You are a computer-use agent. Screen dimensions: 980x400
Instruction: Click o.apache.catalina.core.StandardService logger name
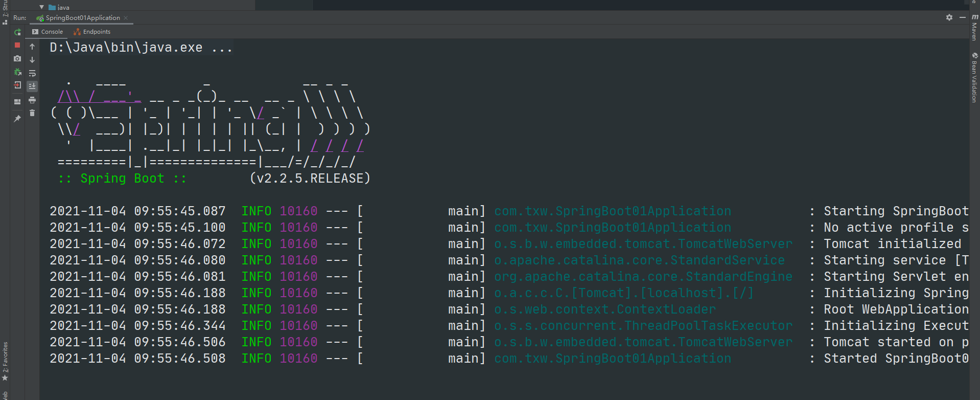(x=639, y=260)
